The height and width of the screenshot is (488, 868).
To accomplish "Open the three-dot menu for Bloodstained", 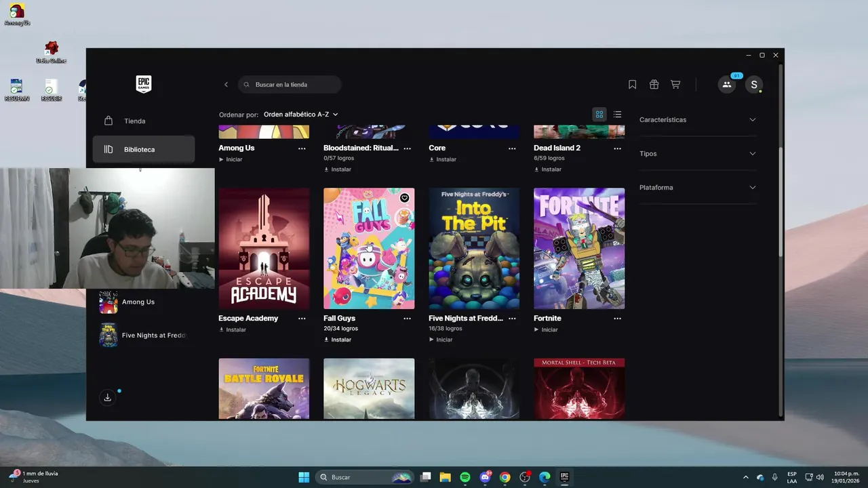I will pyautogui.click(x=407, y=148).
